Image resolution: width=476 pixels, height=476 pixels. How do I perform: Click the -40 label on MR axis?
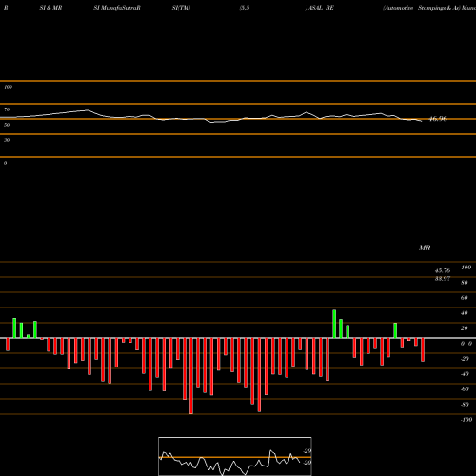pyautogui.click(x=465, y=374)
